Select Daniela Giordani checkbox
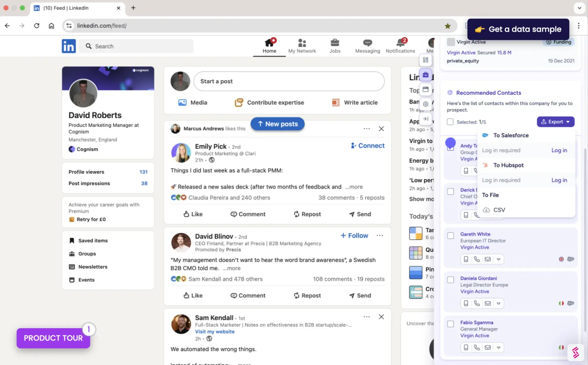 pyautogui.click(x=450, y=279)
